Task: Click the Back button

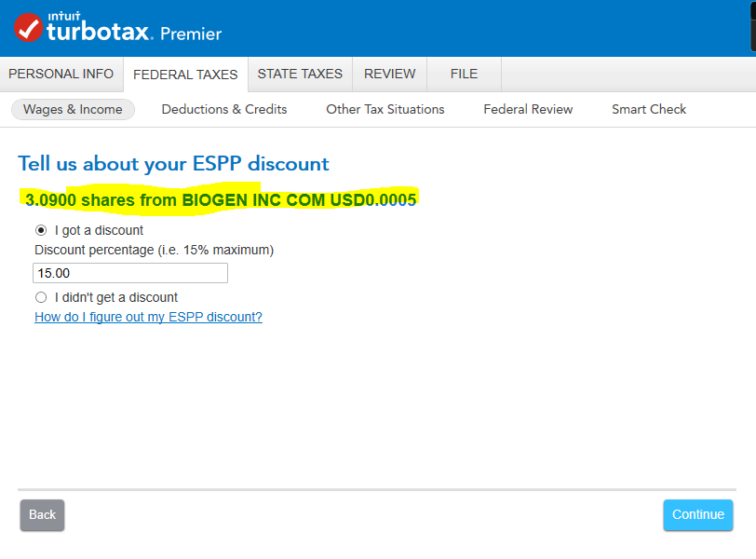Action: click(43, 514)
